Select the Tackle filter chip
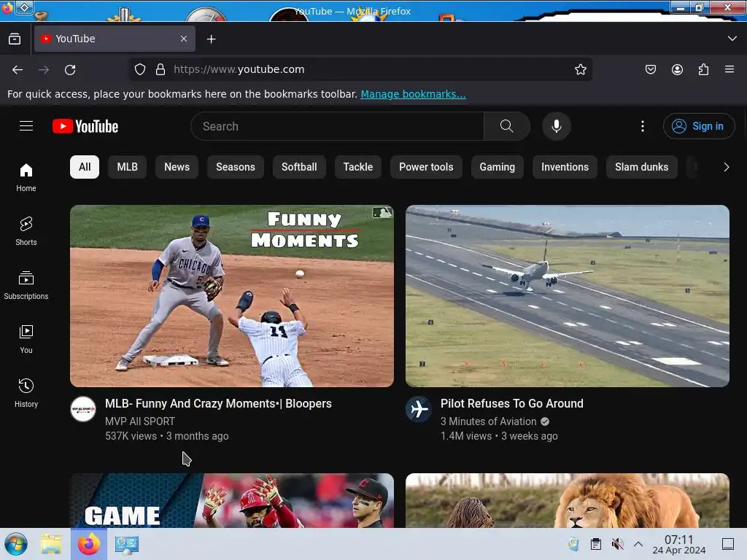The height and width of the screenshot is (560, 747). point(358,167)
